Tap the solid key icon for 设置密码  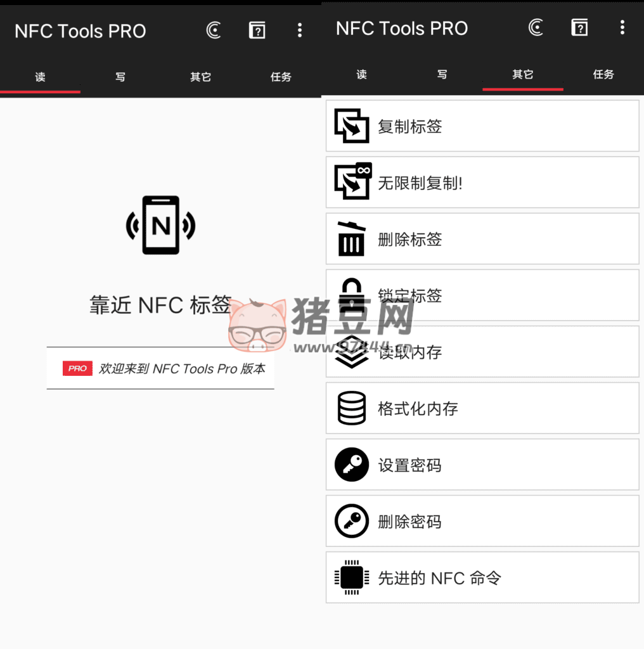tap(352, 465)
